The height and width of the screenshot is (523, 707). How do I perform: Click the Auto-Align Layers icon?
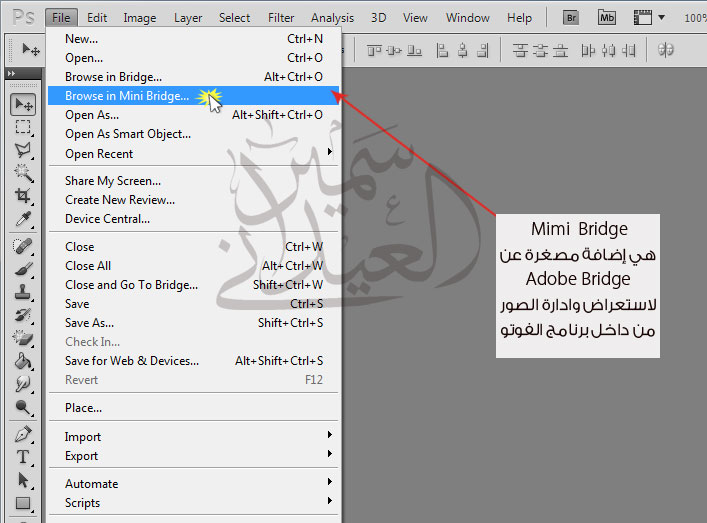pos(666,50)
